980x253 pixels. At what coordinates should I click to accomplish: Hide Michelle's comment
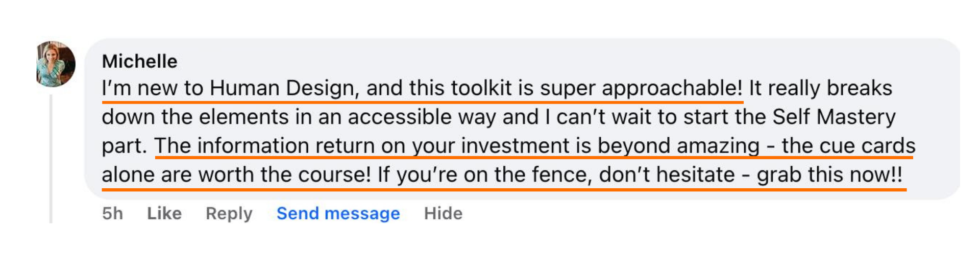coord(443,213)
